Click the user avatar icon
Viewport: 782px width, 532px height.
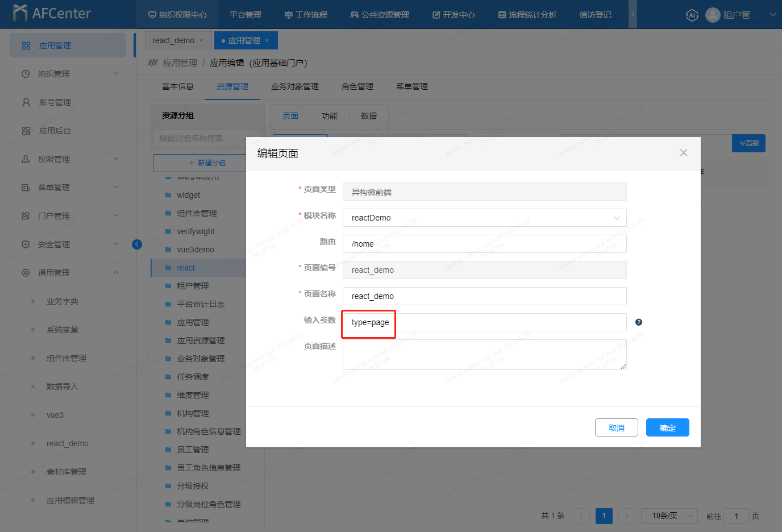[x=713, y=15]
